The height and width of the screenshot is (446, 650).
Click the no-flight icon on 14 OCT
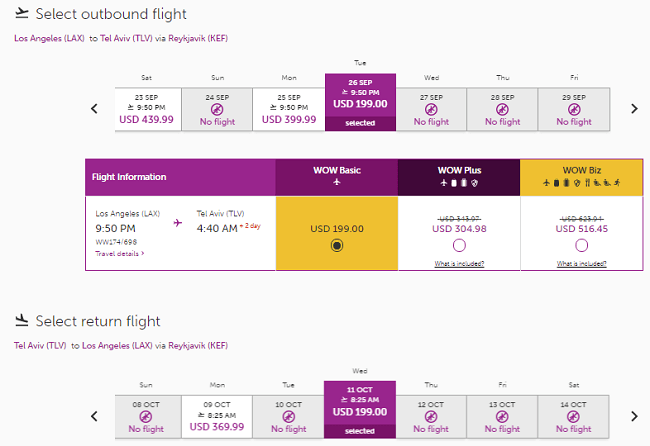tap(573, 417)
